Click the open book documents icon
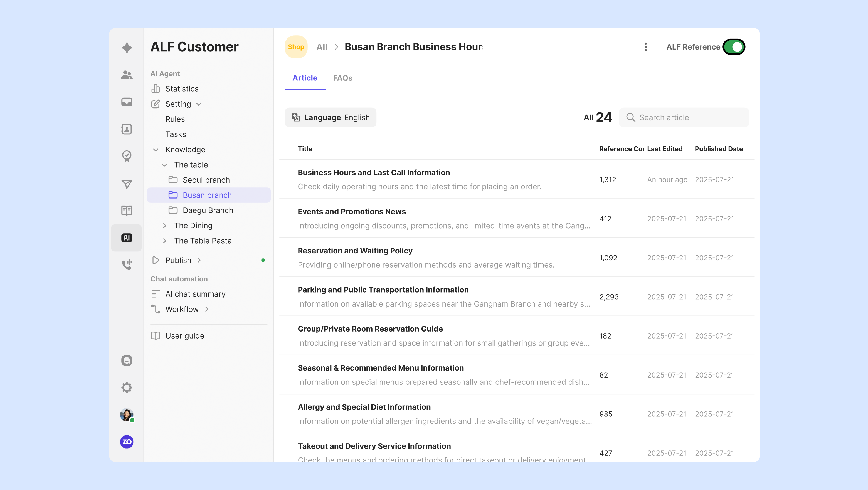Viewport: 868px width, 490px height. click(126, 211)
